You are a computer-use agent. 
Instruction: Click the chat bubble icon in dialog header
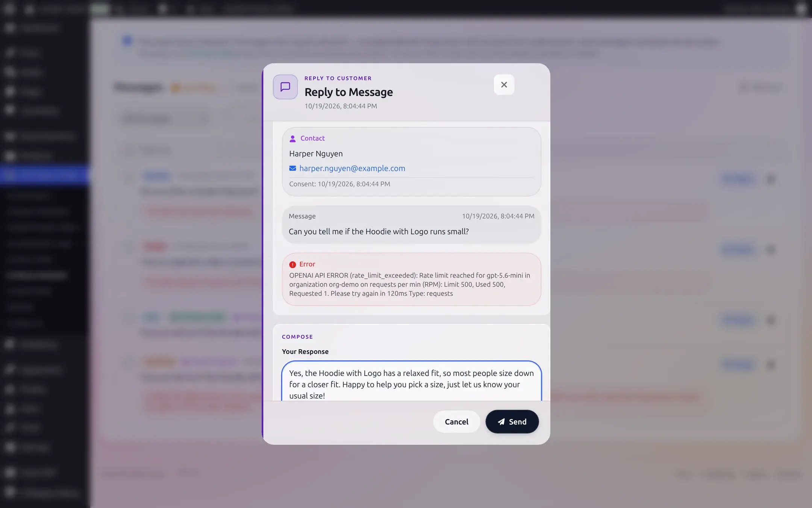click(x=285, y=87)
